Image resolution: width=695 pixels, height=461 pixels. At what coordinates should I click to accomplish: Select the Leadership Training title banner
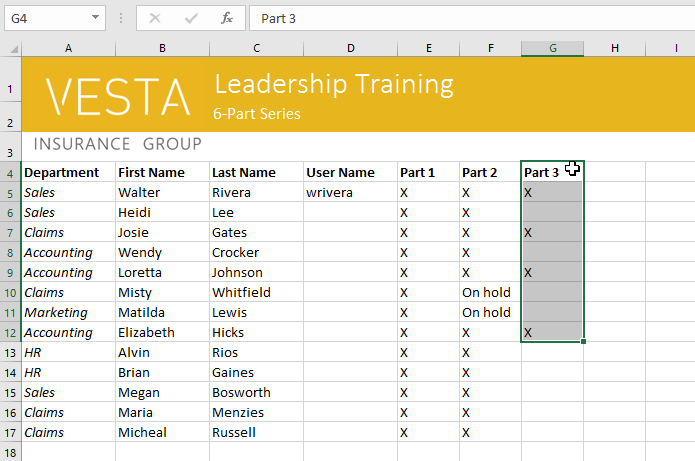[333, 85]
